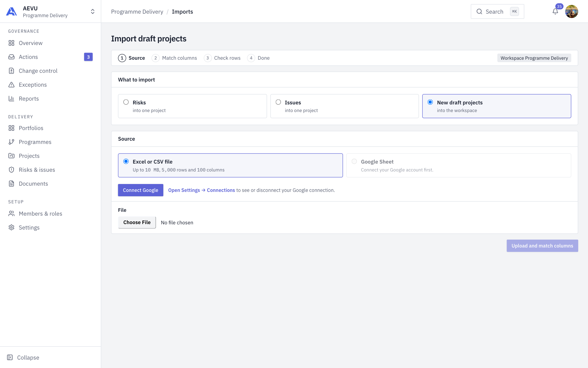The image size is (588, 368).
Task: Click the Projects folder icon
Action: click(x=11, y=156)
